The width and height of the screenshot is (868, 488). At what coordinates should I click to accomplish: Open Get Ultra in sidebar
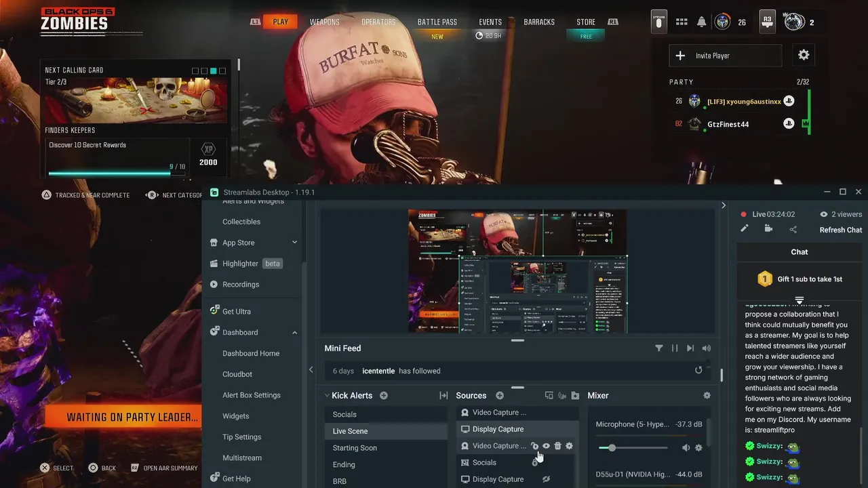[236, 312]
